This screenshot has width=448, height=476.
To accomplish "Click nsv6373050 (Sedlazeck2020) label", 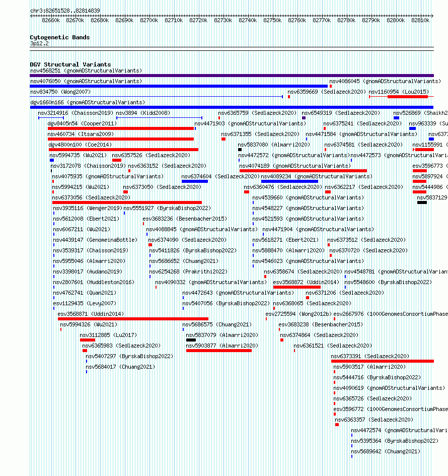I will 162,187.
